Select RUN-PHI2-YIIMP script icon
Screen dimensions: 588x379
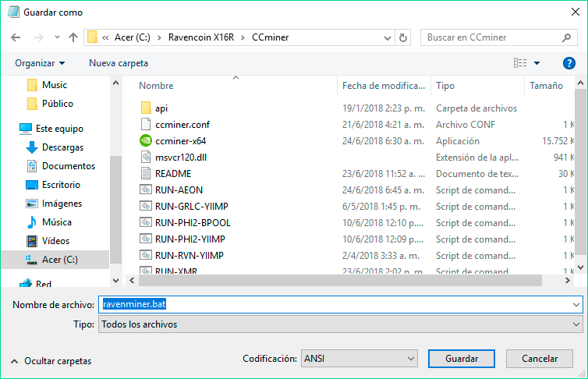tap(146, 239)
